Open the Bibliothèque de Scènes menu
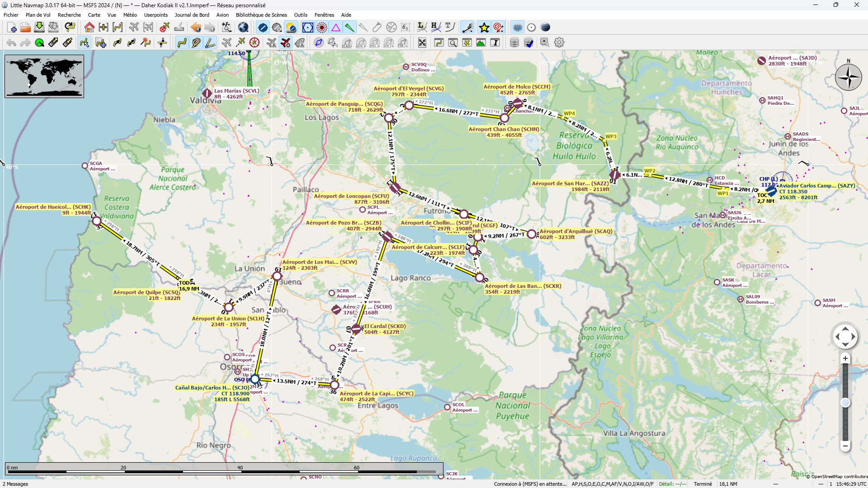Viewport: 868px width, 488px height. click(261, 15)
